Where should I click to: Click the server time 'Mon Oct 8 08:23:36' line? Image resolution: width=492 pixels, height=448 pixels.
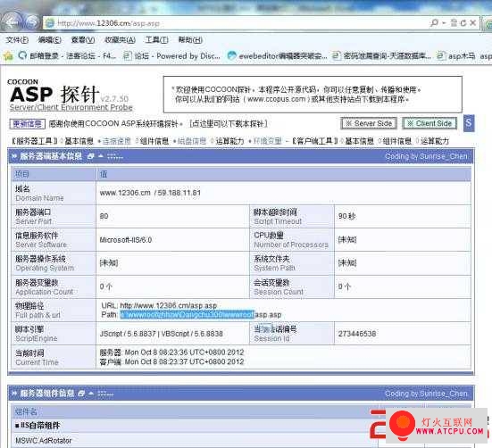click(x=171, y=353)
